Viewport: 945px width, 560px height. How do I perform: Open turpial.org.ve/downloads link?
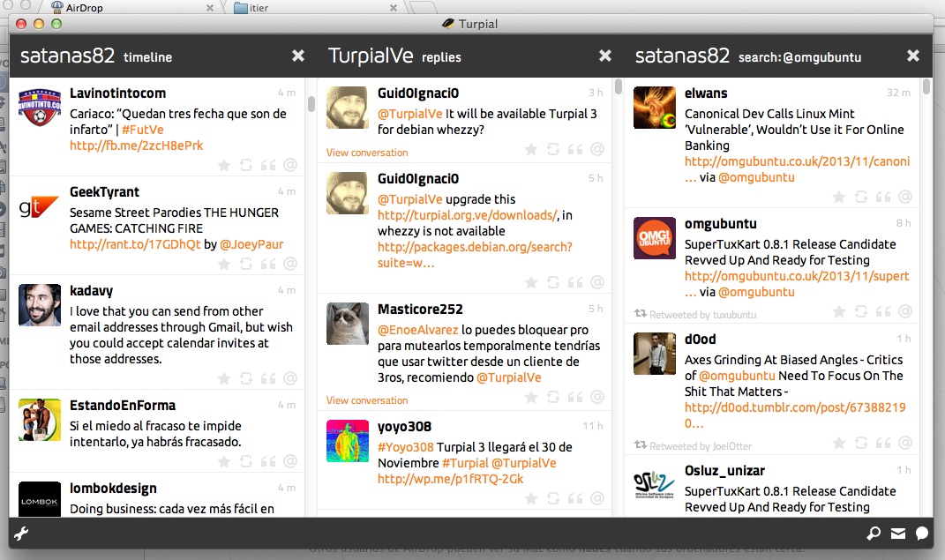point(469,215)
